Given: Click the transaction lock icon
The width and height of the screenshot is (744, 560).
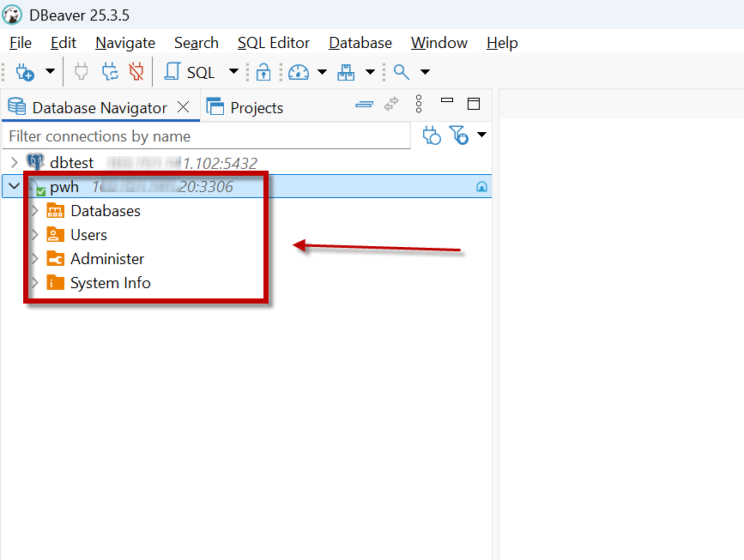Looking at the screenshot, I should click(x=263, y=73).
